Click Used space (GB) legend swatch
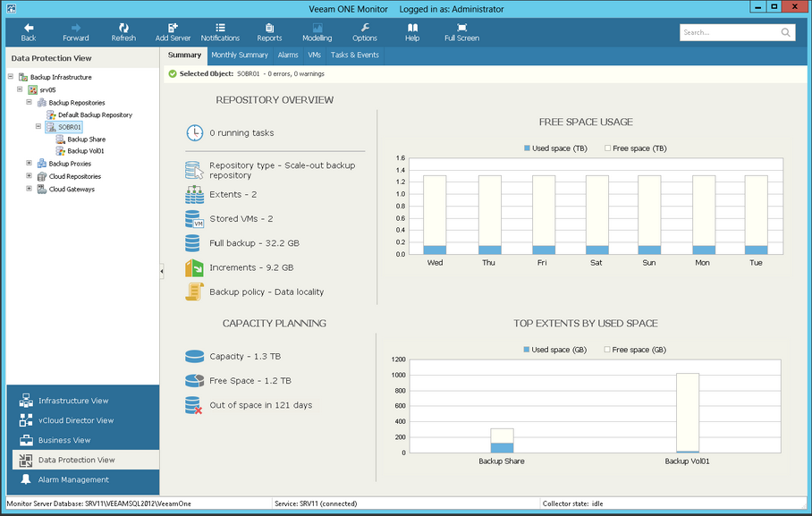 pos(526,350)
